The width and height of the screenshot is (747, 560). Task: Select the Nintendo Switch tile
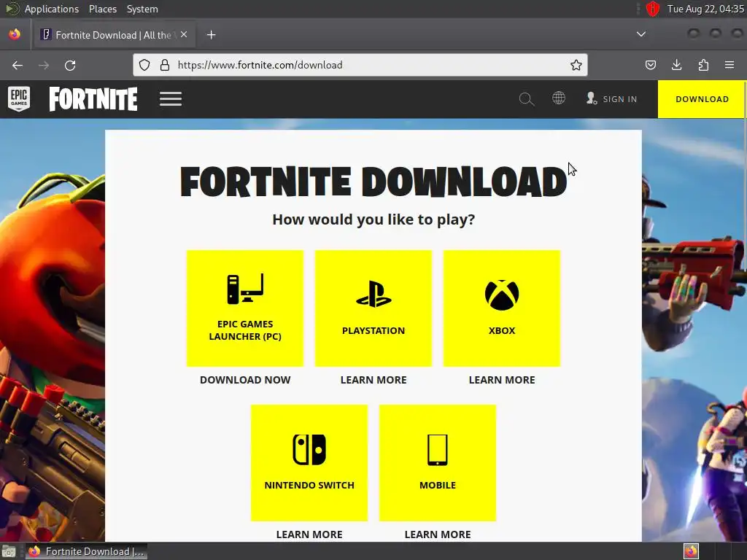tap(309, 463)
